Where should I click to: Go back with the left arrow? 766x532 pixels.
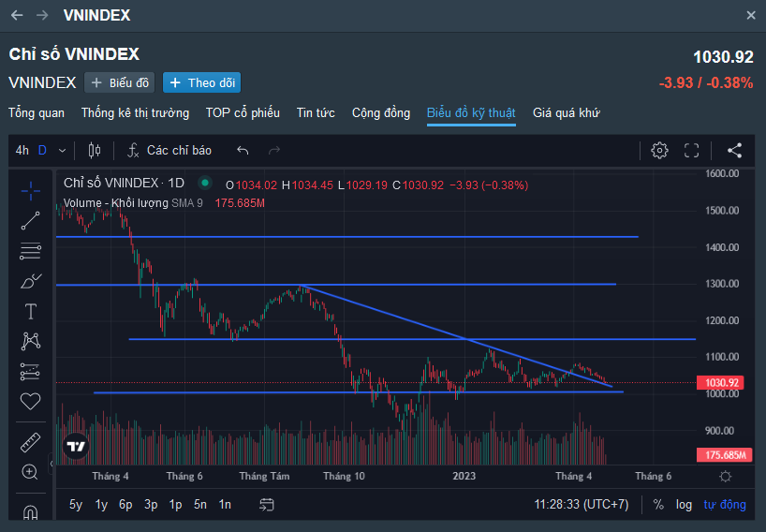click(17, 15)
